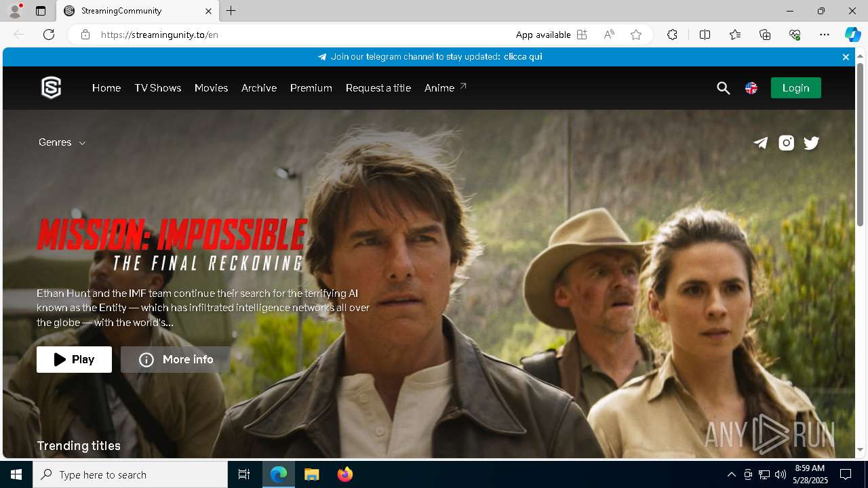This screenshot has height=488, width=868.
Task: Open network status tray icon
Action: tap(764, 474)
